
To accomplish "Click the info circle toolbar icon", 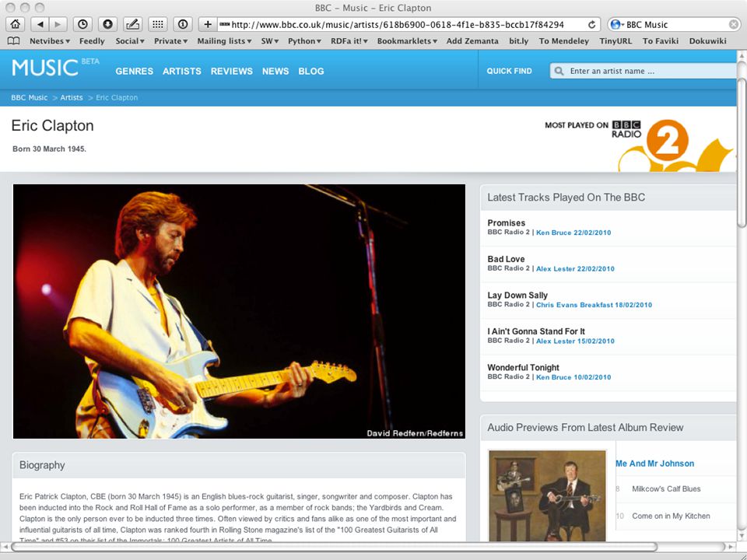I will (x=182, y=24).
